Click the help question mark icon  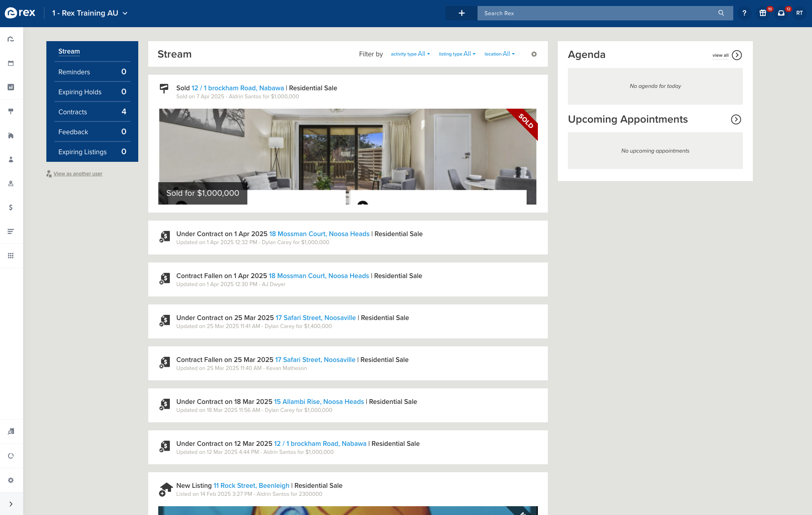(744, 13)
